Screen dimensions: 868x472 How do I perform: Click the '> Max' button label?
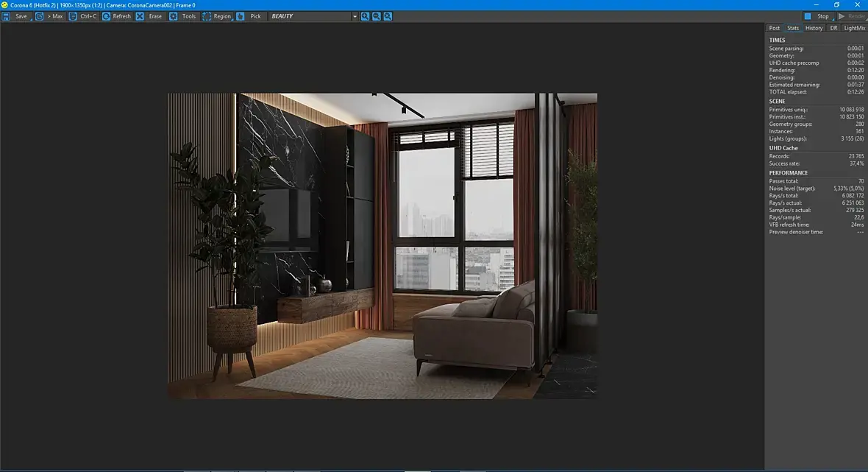coord(55,17)
